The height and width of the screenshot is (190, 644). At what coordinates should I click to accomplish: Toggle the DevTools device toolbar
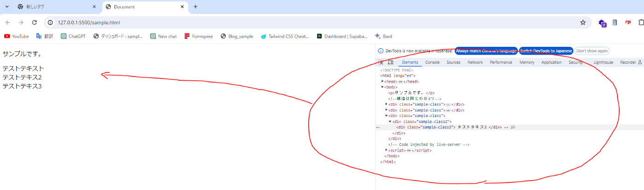click(390, 62)
